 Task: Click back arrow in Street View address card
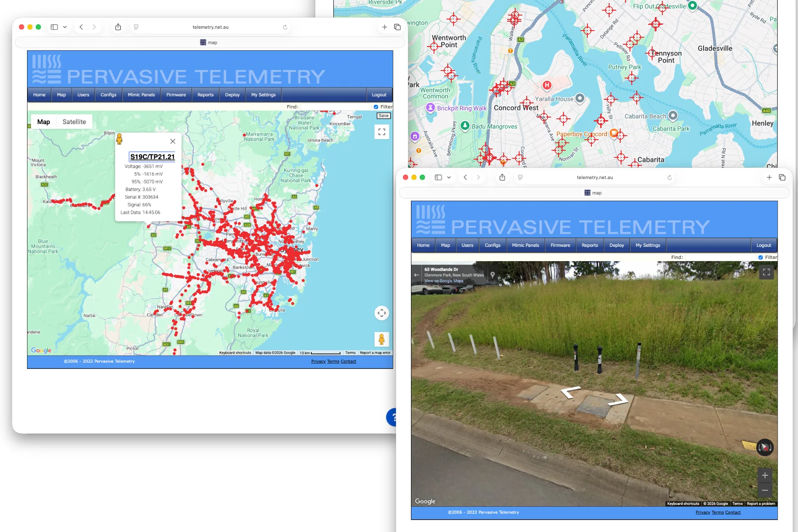coord(416,275)
